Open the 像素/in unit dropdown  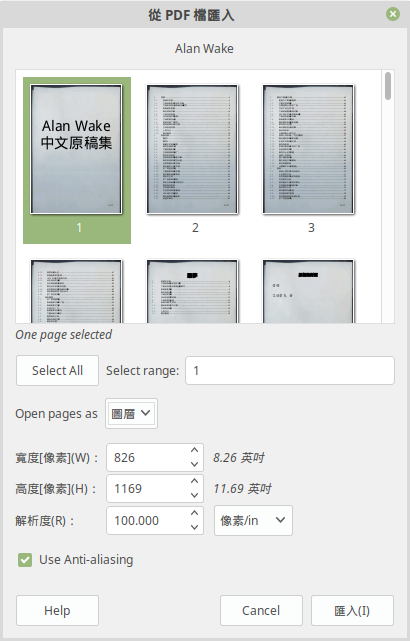(x=253, y=520)
